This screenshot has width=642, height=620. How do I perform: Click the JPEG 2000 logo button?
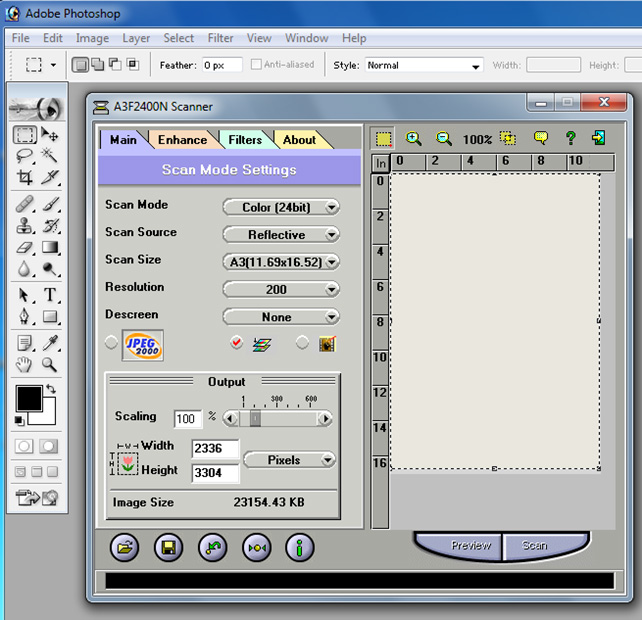142,346
